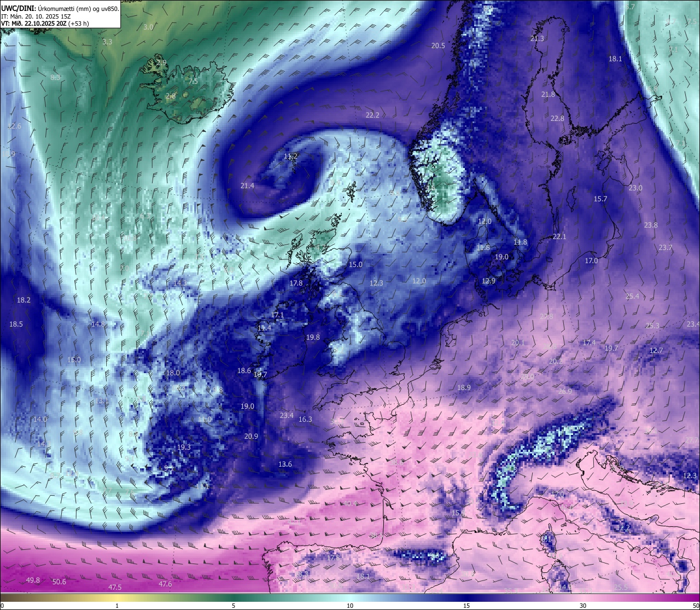Click the 'VT: Mið. 22.10.2025 20Z (+53 h)' line
700x610 pixels.
(x=45, y=24)
